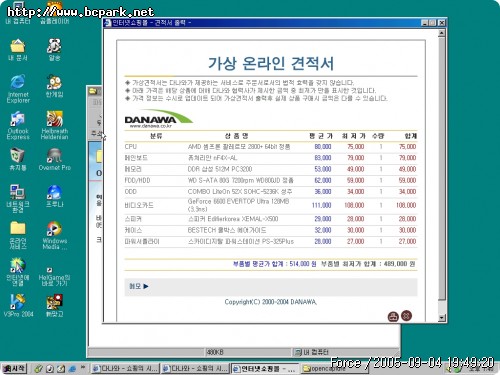Click the www.danawa.co.kr address under logo
This screenshot has width=500, height=375.
click(x=151, y=126)
